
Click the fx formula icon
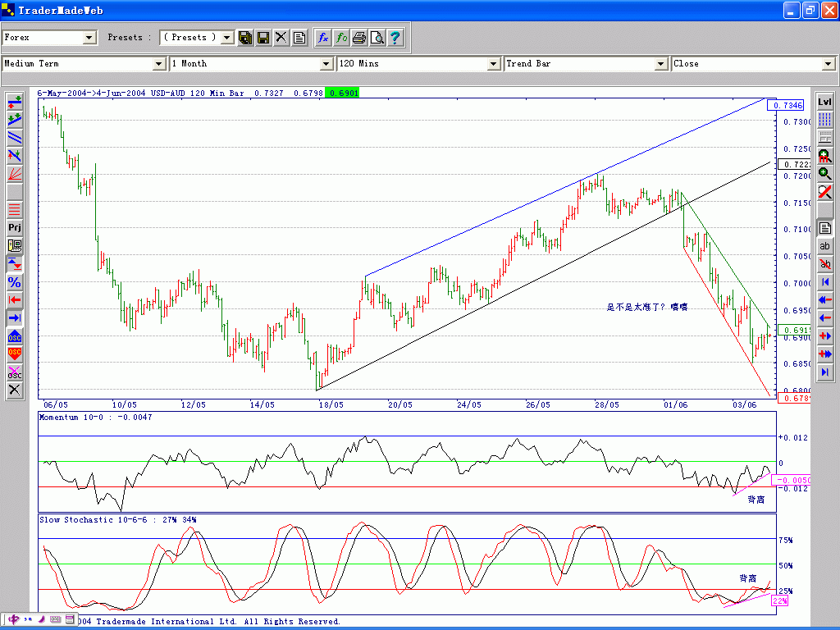click(323, 38)
